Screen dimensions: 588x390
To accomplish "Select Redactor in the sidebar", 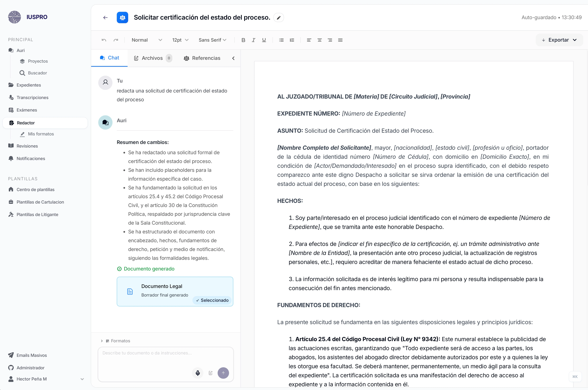I will coord(45,123).
